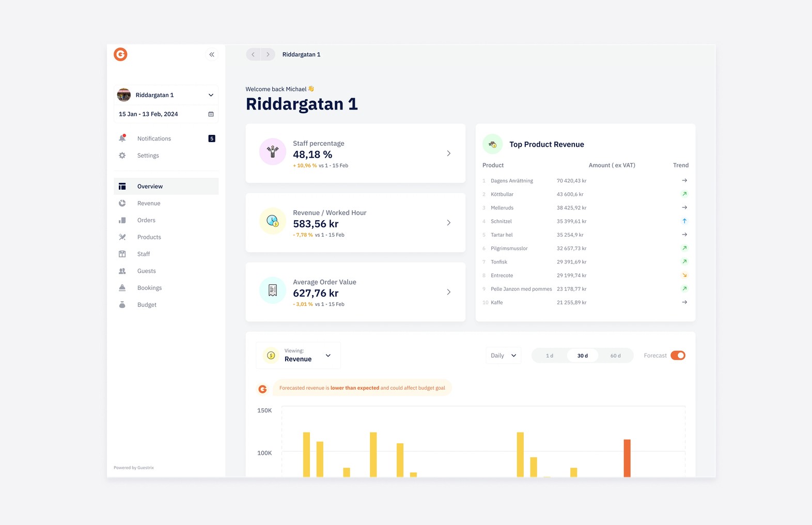Click the Kaffe product name
The image size is (812, 525).
496,302
